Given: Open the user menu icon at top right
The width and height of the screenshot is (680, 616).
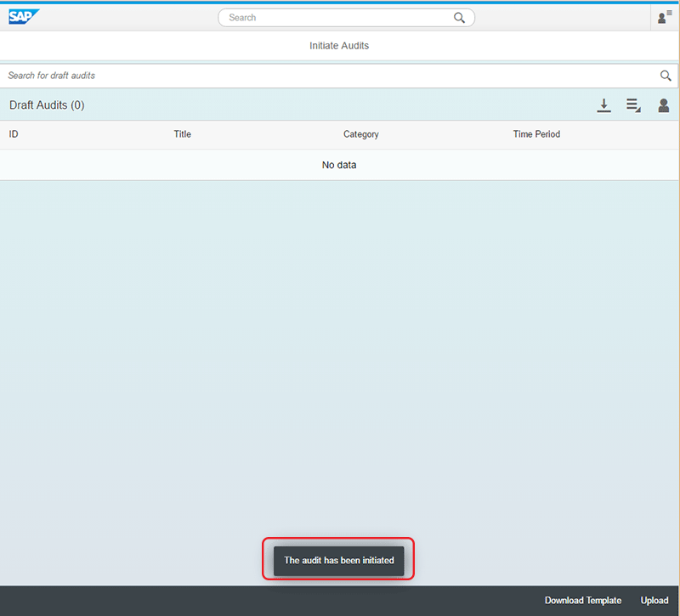Looking at the screenshot, I should (x=665, y=17).
